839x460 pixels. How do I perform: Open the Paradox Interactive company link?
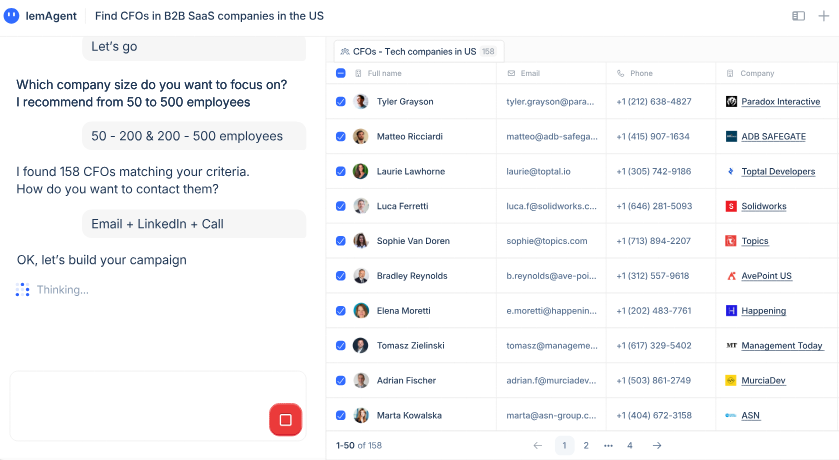pos(781,102)
